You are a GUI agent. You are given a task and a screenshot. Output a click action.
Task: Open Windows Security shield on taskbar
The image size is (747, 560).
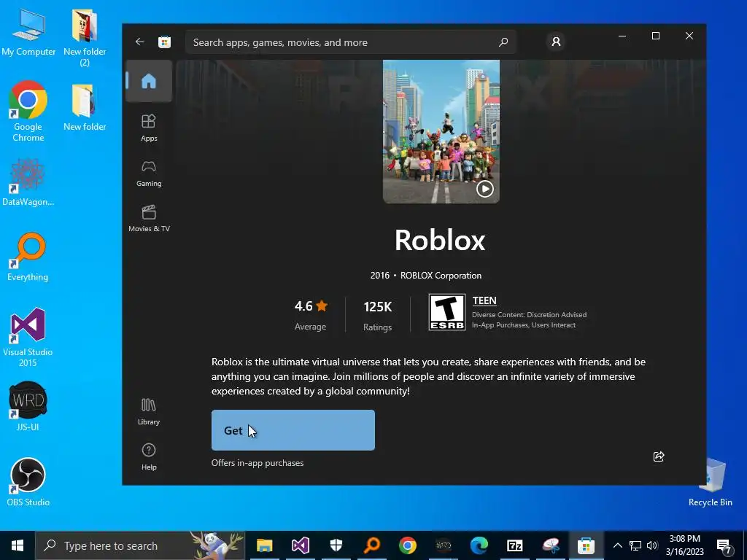click(x=336, y=545)
